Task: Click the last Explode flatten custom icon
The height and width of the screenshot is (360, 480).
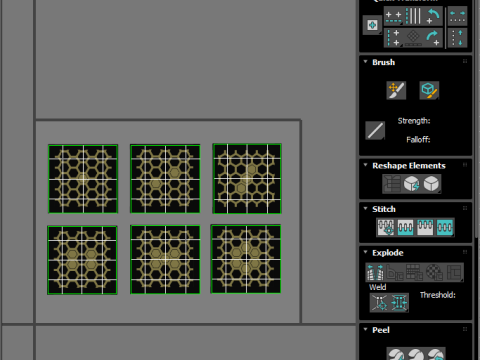Action: pyautogui.click(x=454, y=272)
